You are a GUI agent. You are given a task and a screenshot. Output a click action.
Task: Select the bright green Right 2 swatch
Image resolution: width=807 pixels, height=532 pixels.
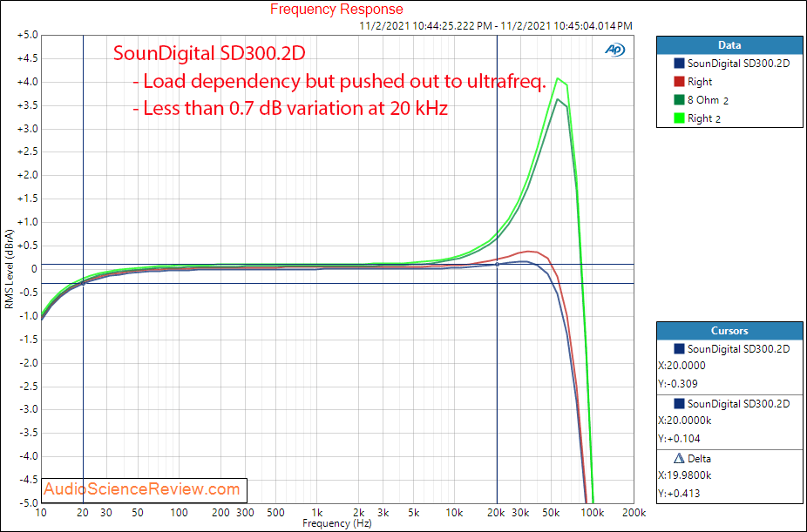tap(679, 118)
